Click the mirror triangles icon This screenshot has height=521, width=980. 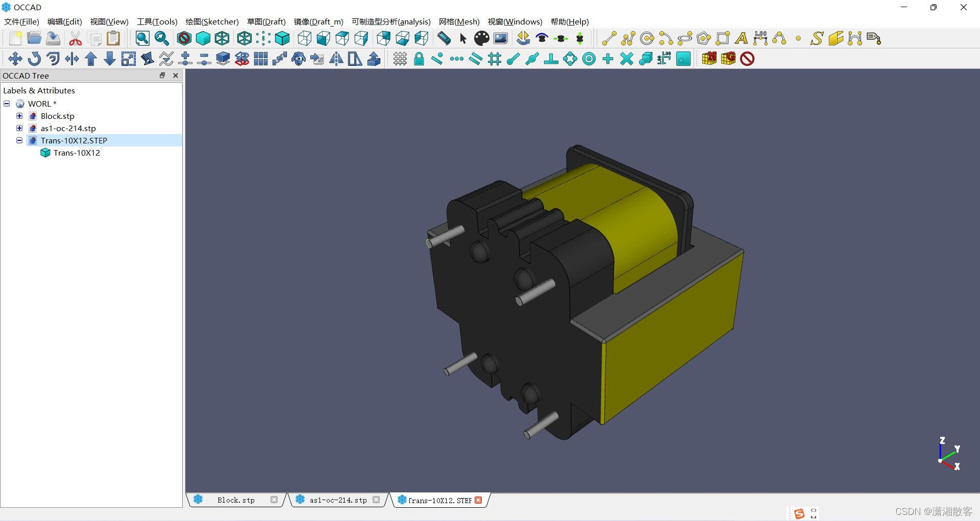336,59
